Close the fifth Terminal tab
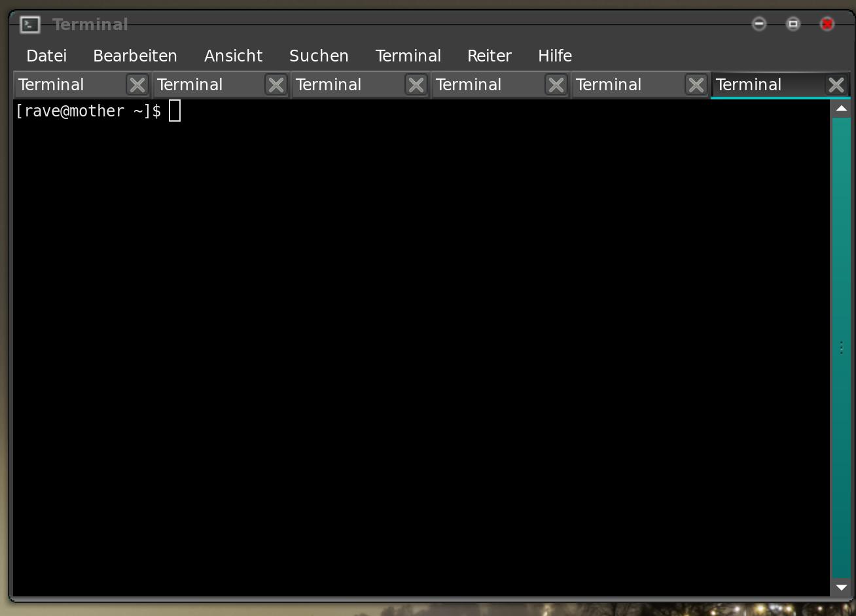 tap(696, 84)
